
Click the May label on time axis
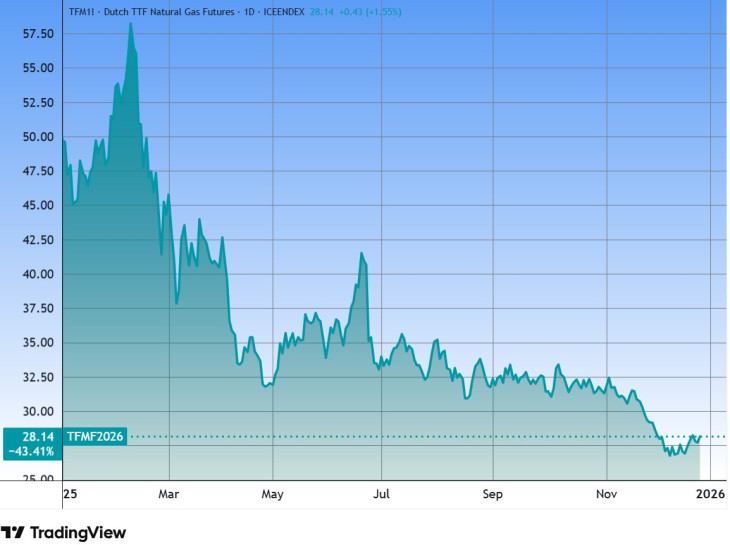pyautogui.click(x=273, y=494)
